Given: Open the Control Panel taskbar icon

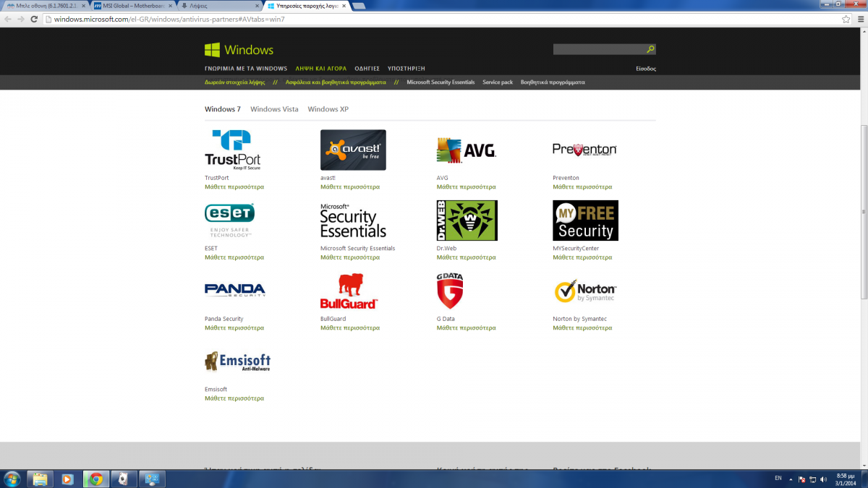Looking at the screenshot, I should click(152, 479).
